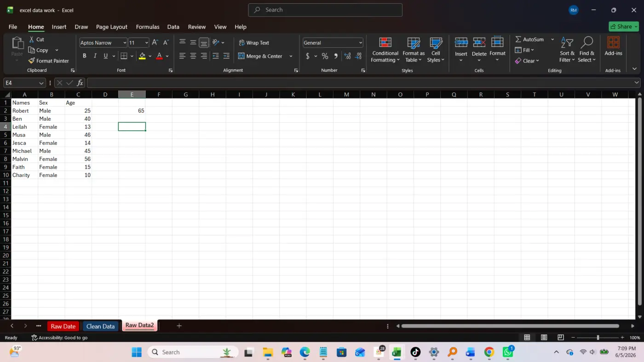Screen dimensions: 644x362
Task: Click the Format Painter brush icon
Action: pyautogui.click(x=31, y=61)
